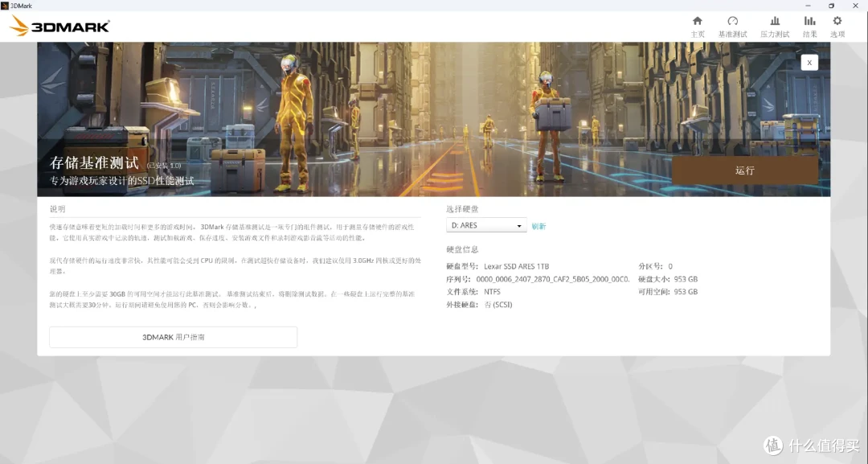Click the 可用空间 953 GB value
868x464 pixels.
click(686, 292)
